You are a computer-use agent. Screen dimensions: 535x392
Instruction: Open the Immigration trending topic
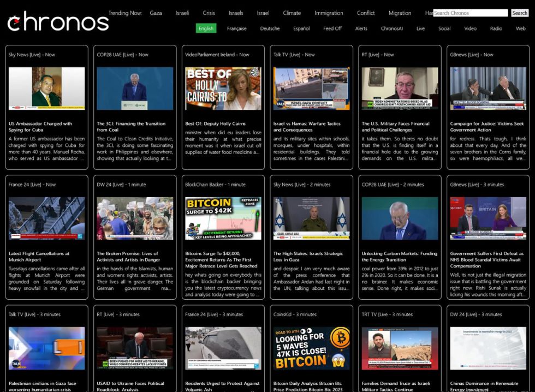[x=329, y=13]
